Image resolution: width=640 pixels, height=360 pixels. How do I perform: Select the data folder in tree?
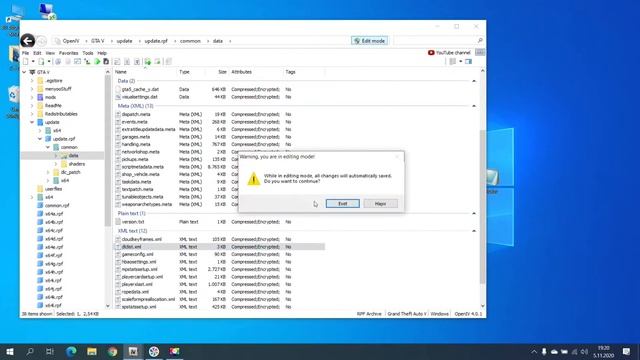point(73,156)
